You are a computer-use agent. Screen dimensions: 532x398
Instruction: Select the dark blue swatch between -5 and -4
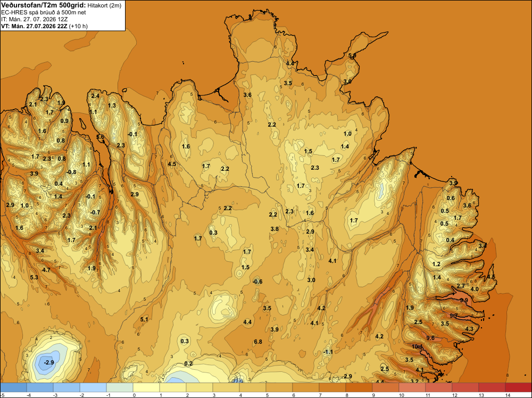click(13, 387)
